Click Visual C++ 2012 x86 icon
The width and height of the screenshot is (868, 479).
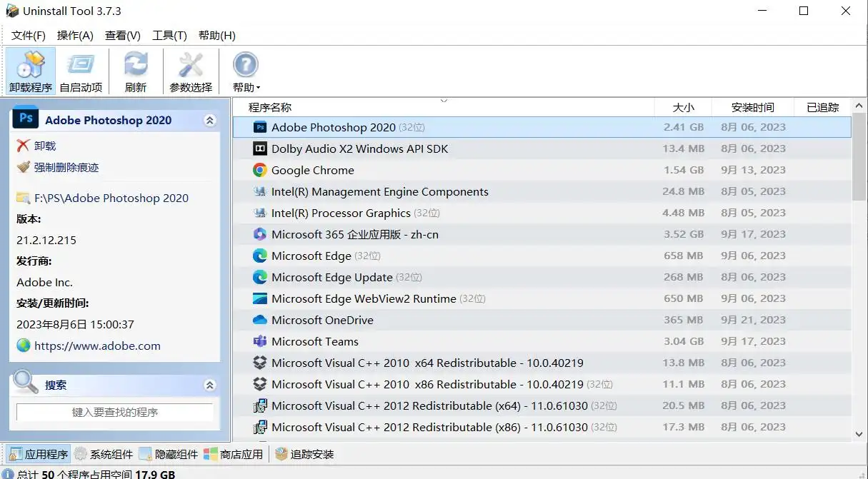tap(260, 427)
